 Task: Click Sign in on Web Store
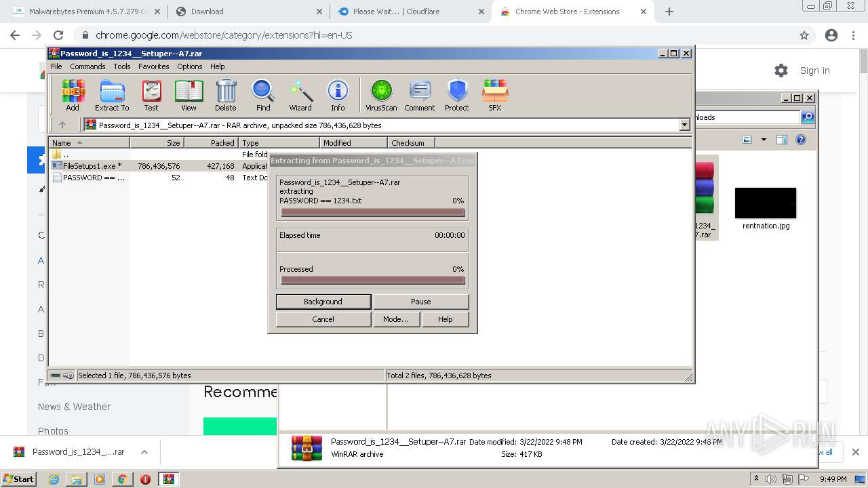pos(814,70)
